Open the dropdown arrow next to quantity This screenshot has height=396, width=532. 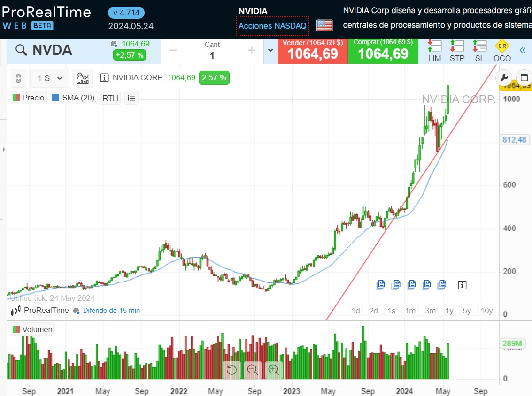(x=270, y=51)
